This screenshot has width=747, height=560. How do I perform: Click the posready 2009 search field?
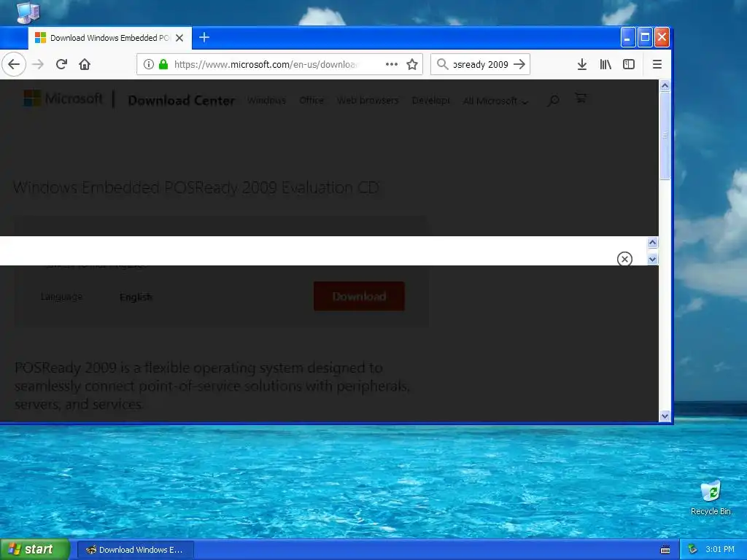(x=480, y=64)
